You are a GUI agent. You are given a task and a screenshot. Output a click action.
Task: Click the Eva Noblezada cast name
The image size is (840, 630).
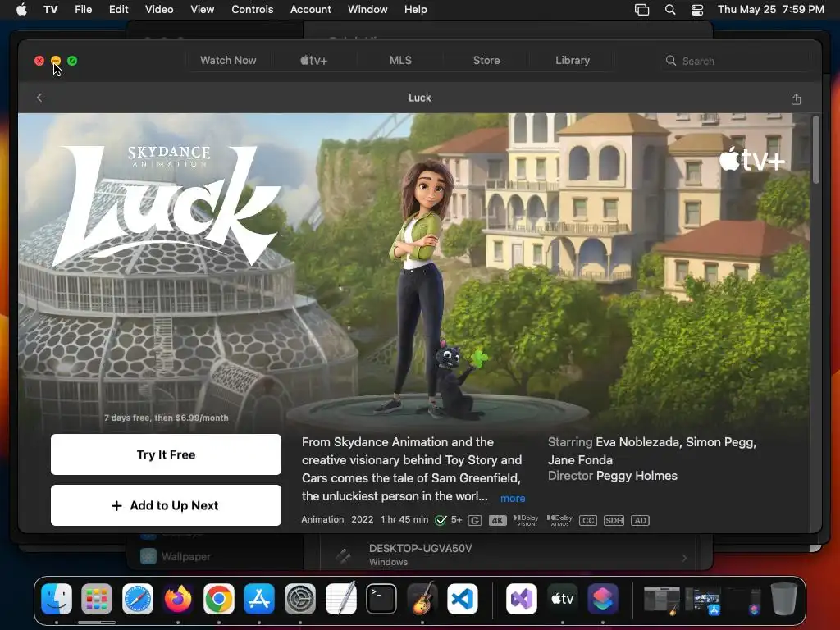click(638, 442)
